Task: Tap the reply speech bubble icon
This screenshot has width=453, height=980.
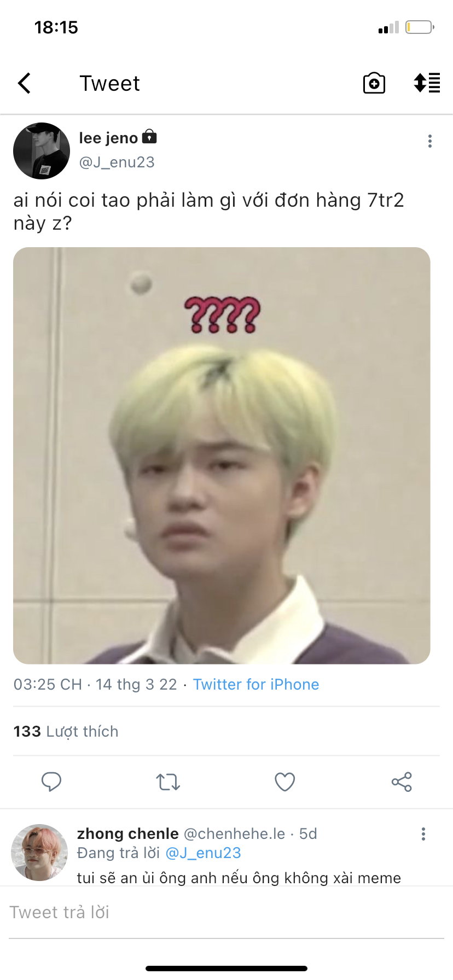Action: (x=51, y=781)
